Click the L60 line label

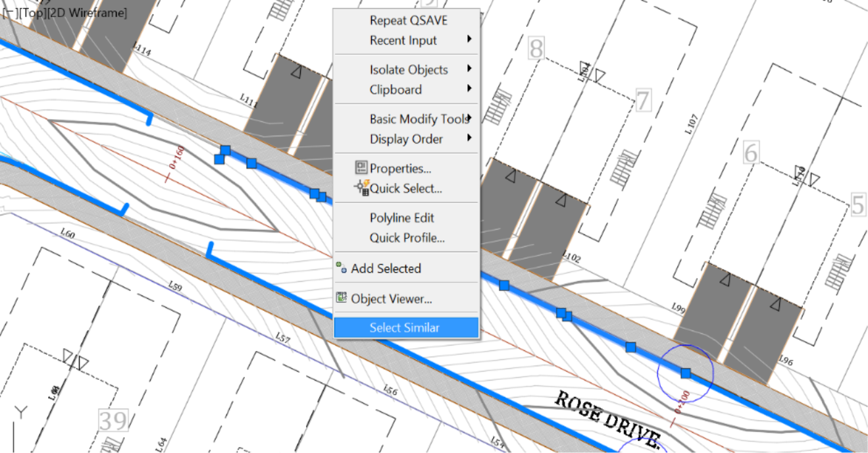67,233
